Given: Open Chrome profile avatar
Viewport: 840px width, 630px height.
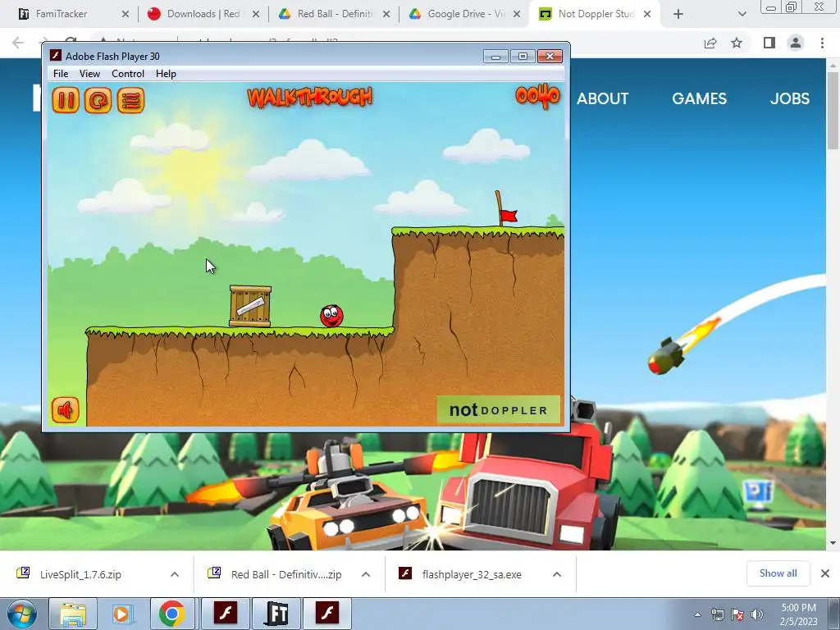Looking at the screenshot, I should (x=796, y=43).
